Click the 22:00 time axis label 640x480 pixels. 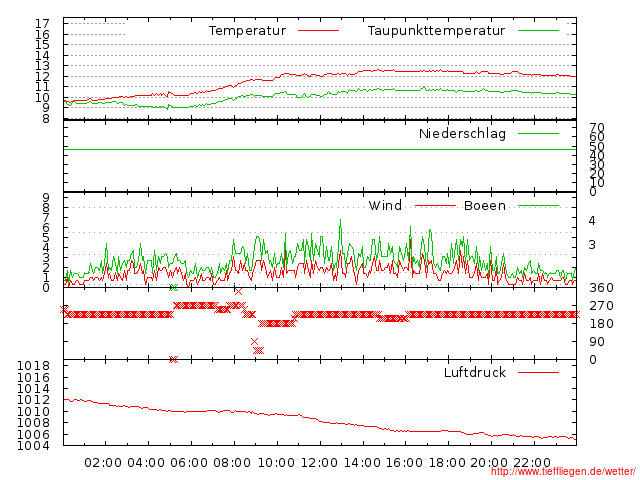532,463
